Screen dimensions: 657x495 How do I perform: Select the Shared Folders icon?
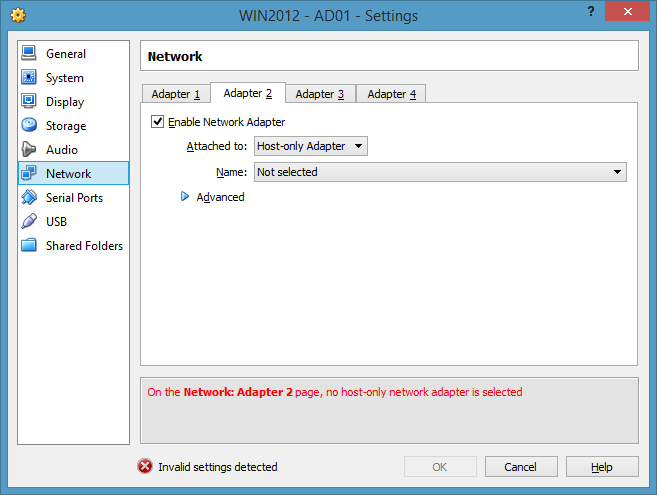[29, 246]
